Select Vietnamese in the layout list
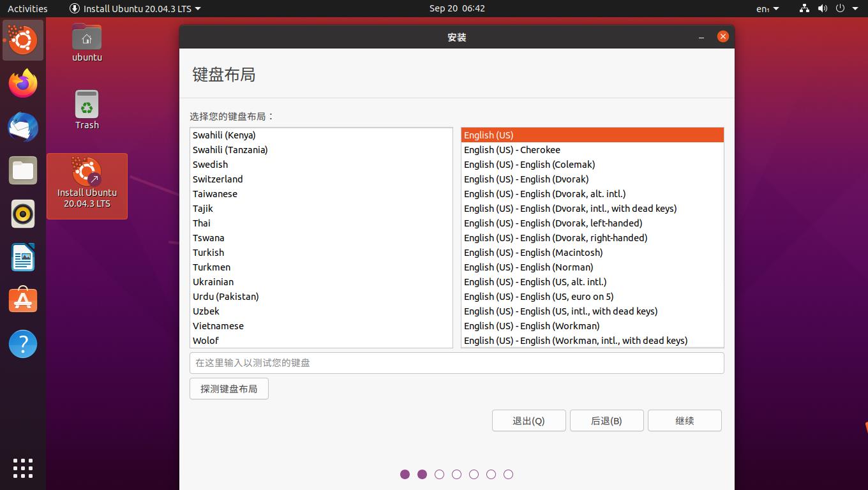 [321, 326]
